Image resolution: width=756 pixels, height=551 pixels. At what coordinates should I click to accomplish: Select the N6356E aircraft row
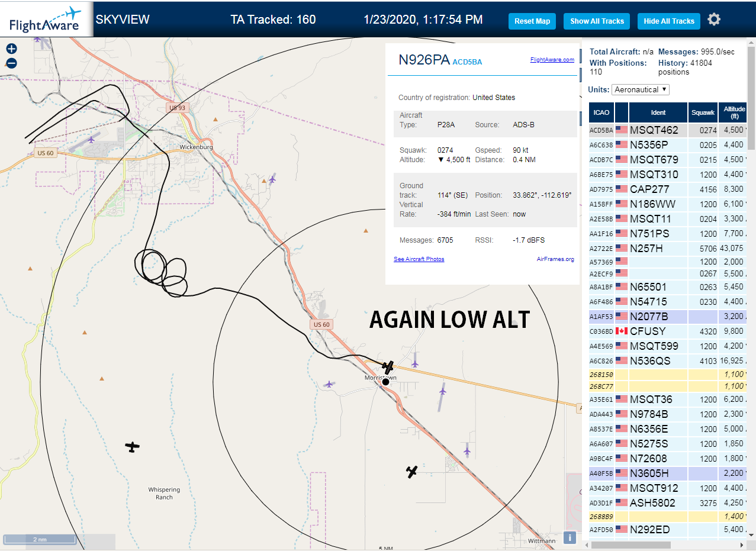tap(668, 429)
